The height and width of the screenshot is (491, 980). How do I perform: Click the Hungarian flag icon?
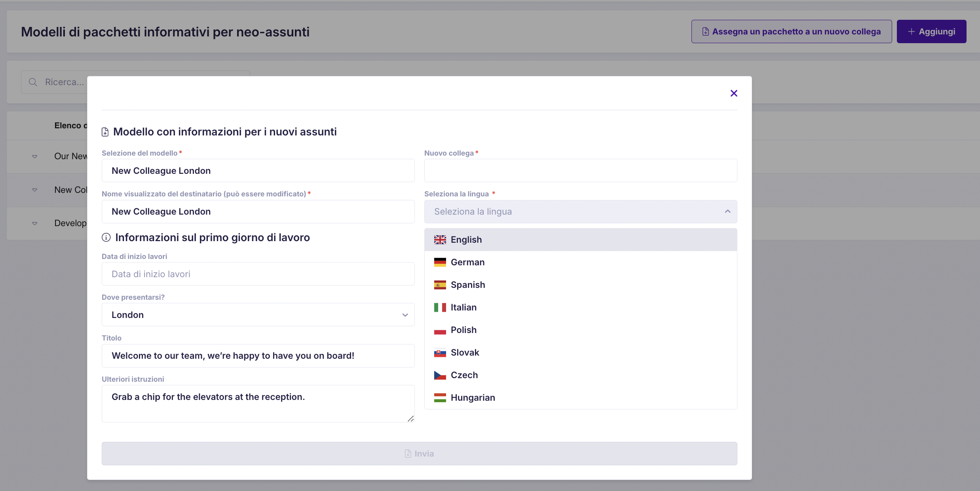(440, 398)
